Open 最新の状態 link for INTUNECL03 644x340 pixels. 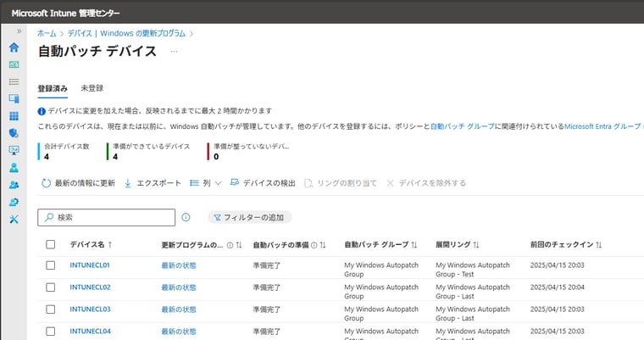tap(179, 309)
